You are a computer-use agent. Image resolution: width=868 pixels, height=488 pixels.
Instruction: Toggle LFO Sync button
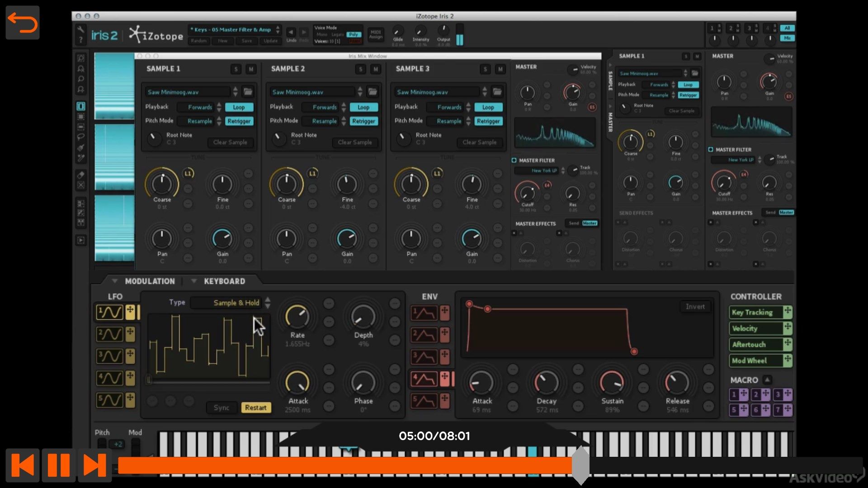click(222, 408)
